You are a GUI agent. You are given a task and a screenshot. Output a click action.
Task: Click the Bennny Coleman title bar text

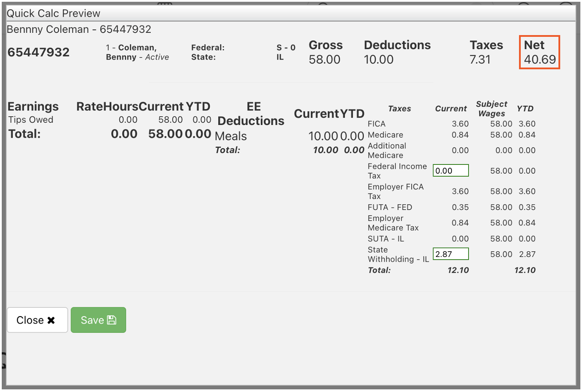click(79, 29)
